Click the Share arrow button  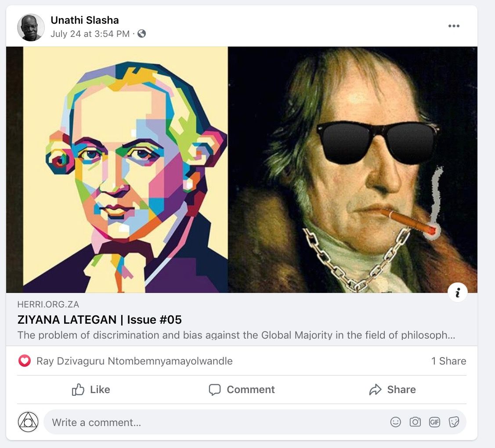click(392, 390)
